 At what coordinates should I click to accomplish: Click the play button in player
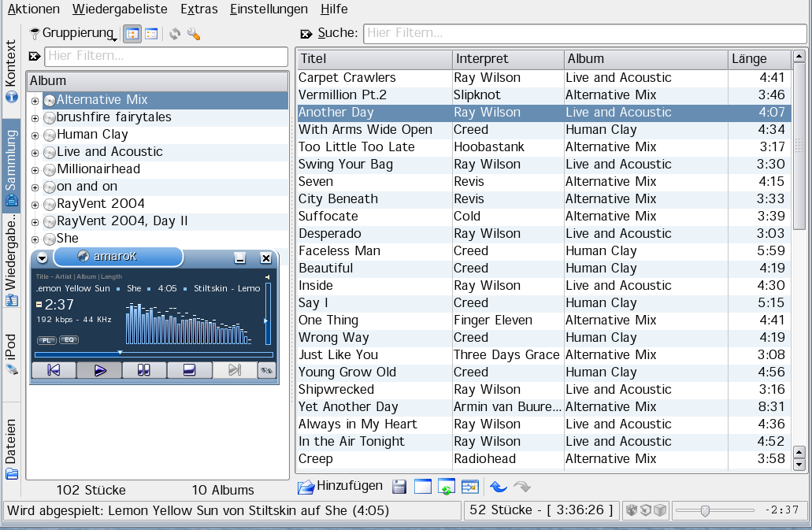click(99, 370)
